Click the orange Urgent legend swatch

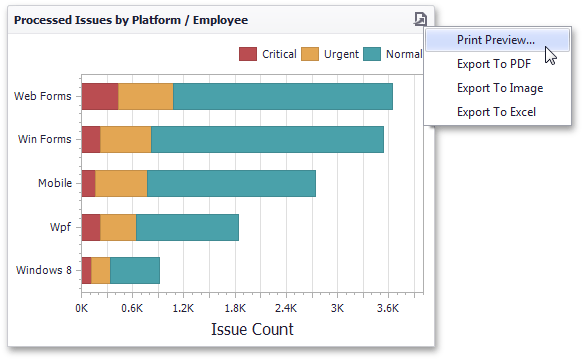[310, 54]
